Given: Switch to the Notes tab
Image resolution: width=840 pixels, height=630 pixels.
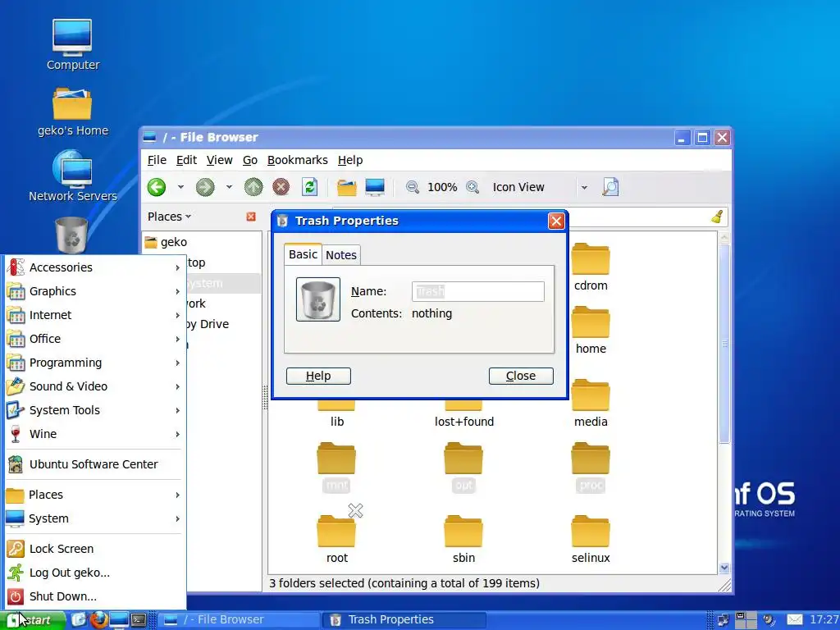Looking at the screenshot, I should (x=340, y=255).
